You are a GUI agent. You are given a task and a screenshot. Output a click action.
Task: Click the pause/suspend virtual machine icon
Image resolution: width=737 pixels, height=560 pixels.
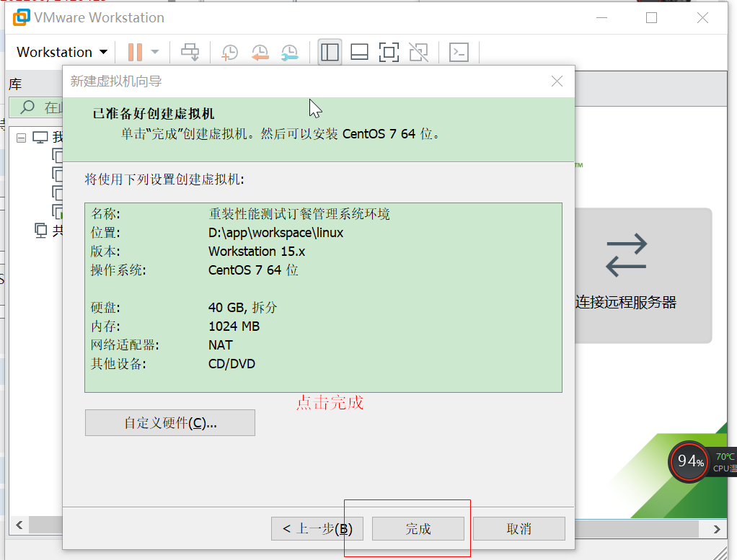(135, 52)
